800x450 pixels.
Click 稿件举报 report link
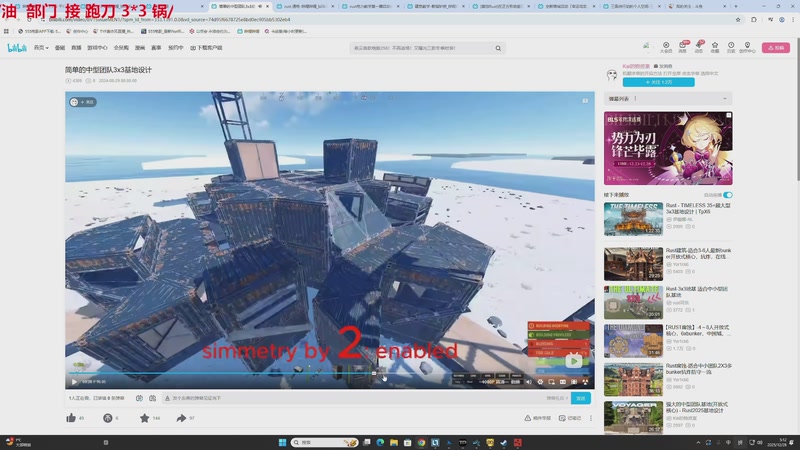click(538, 418)
